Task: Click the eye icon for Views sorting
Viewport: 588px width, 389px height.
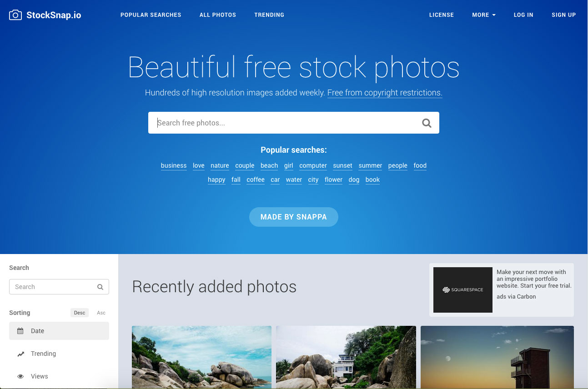Action: (x=20, y=376)
